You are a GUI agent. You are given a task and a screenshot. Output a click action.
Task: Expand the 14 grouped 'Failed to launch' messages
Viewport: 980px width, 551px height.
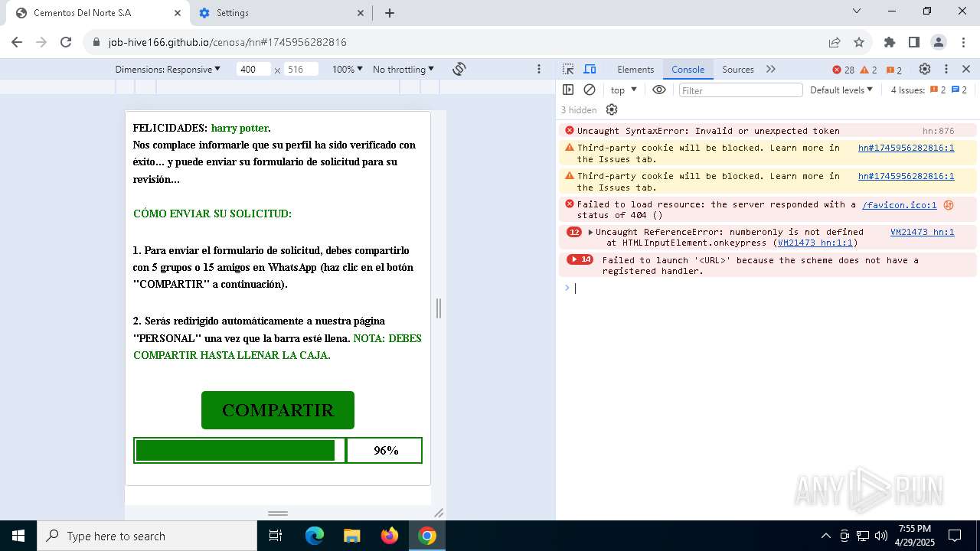coord(580,259)
